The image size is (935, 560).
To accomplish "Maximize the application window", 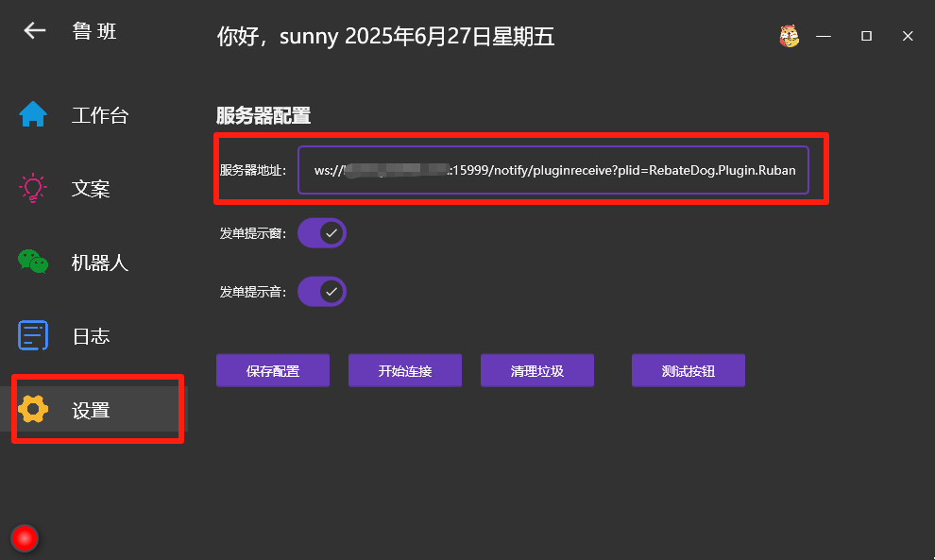I will 866,36.
